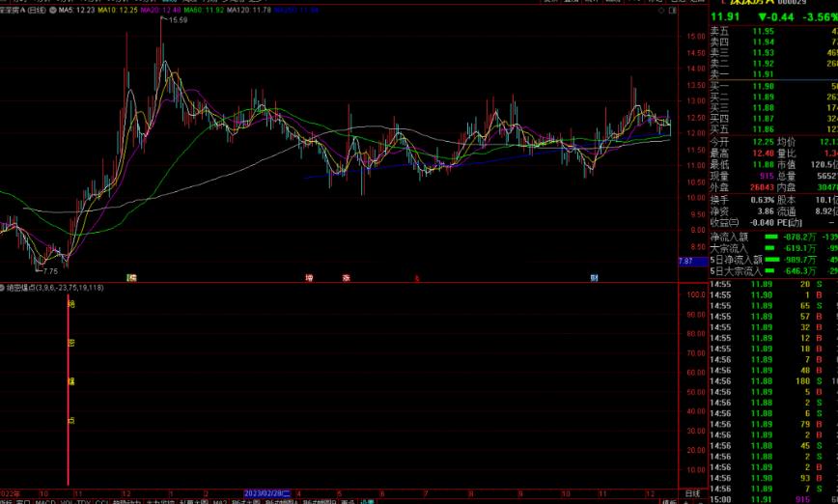Viewport: 838px width, 504px height.
Task: Switch to the VOL indicator tab
Action: coord(67,501)
